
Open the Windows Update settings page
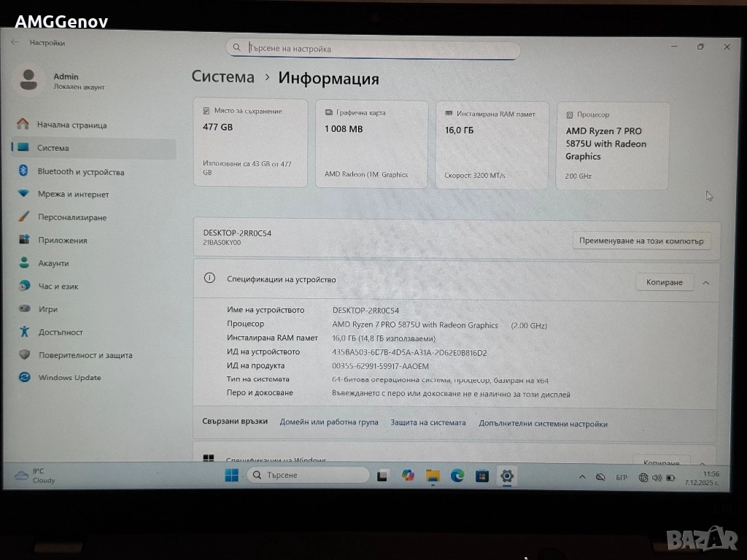(69, 378)
